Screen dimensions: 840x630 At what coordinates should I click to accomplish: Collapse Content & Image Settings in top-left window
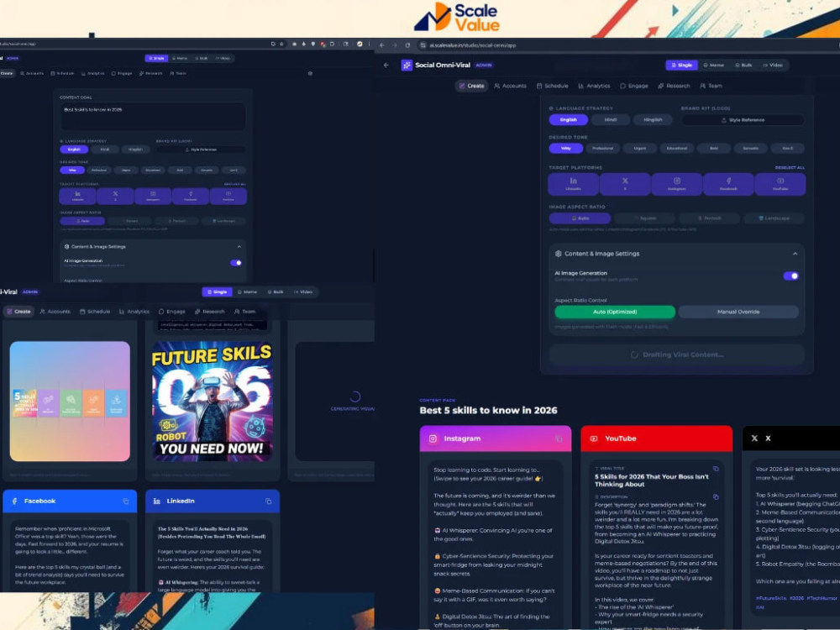click(239, 246)
